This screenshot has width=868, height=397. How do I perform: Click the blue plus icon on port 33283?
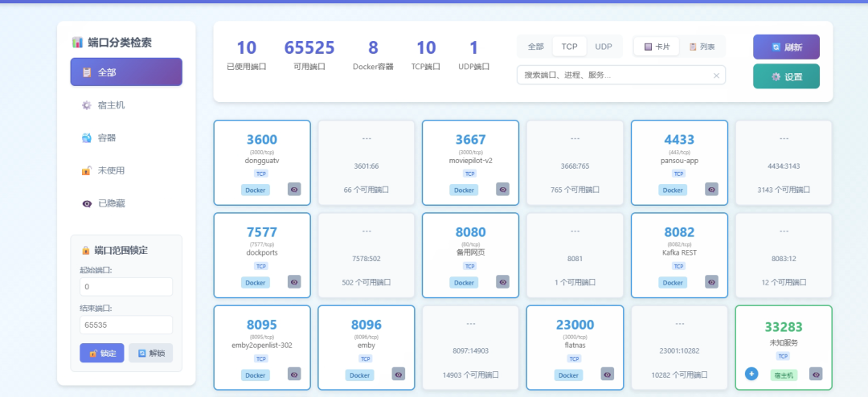tap(751, 374)
